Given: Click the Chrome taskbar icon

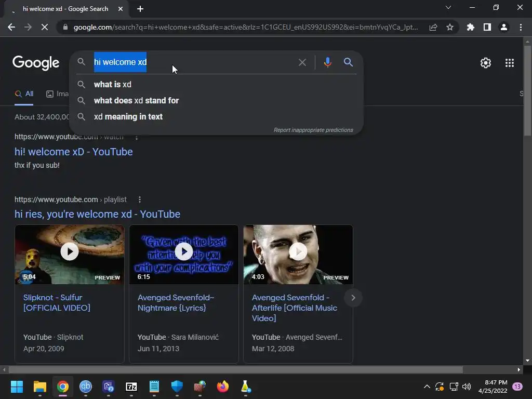Looking at the screenshot, I should click(x=63, y=387).
